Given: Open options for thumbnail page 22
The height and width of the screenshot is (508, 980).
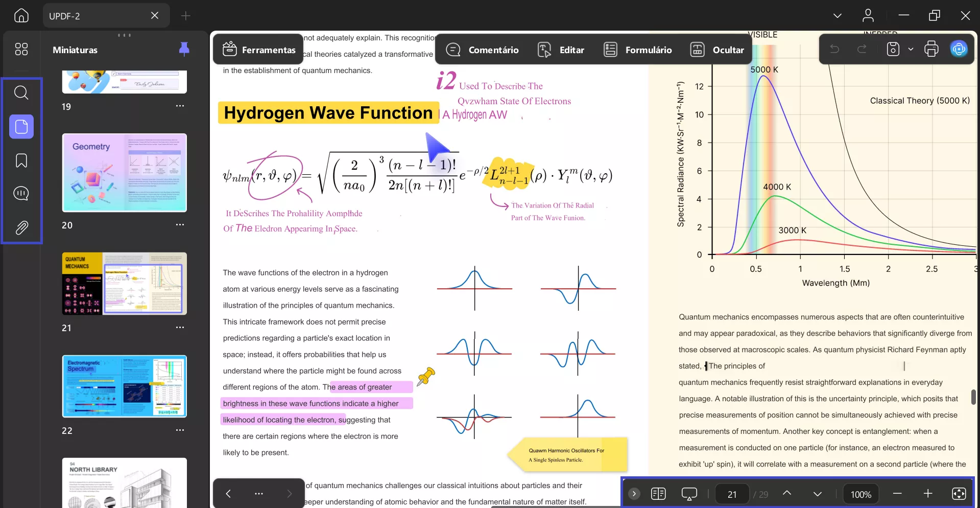Looking at the screenshot, I should (180, 430).
